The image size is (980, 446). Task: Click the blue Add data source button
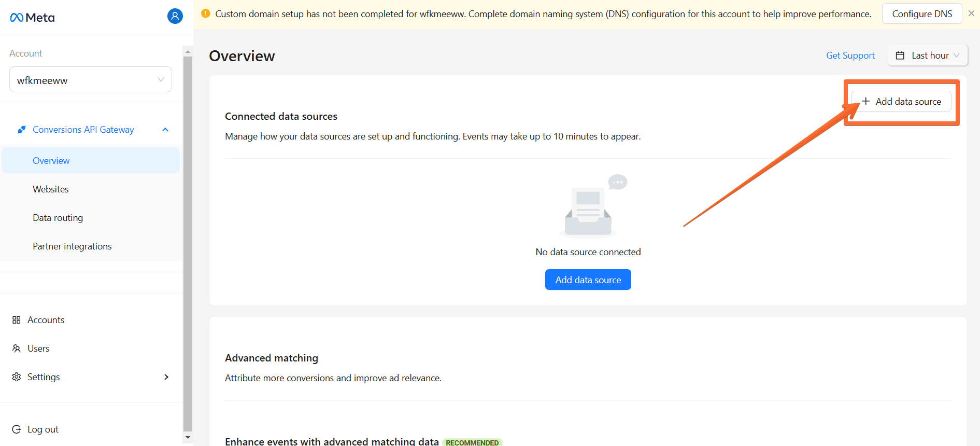[588, 280]
